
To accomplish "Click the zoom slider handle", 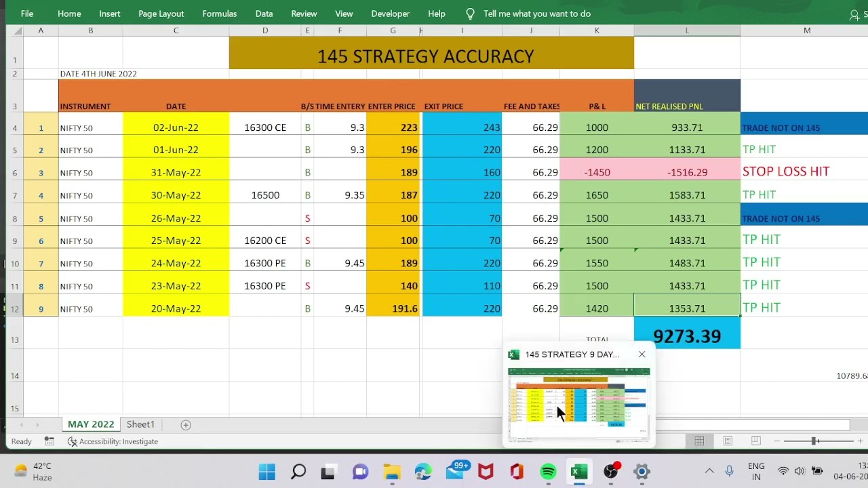I will point(814,441).
